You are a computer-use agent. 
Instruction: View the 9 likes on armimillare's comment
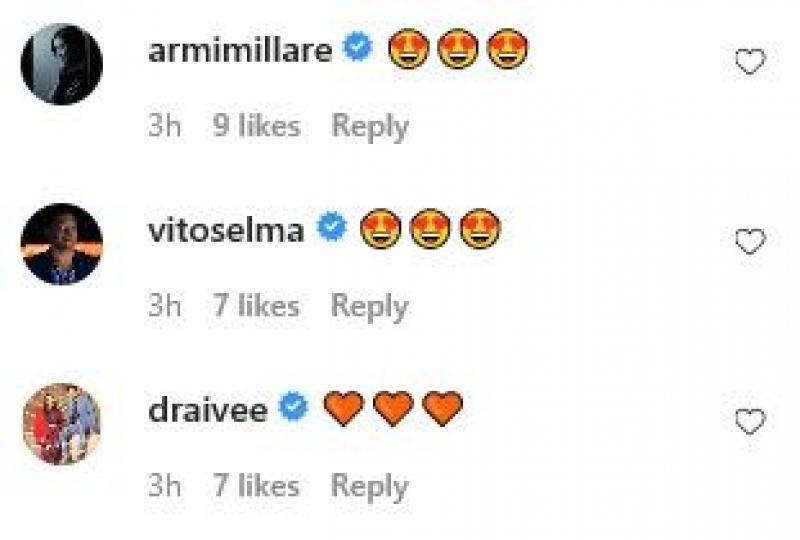pos(257,126)
